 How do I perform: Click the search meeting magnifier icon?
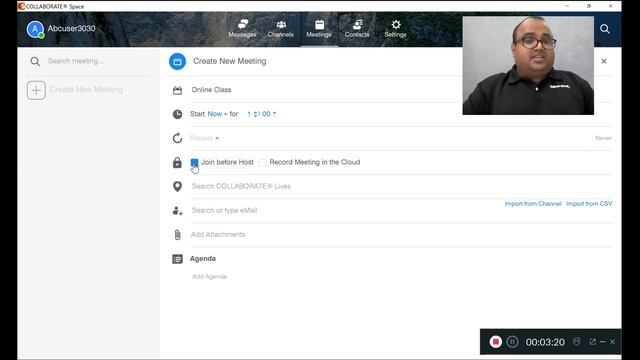click(35, 61)
